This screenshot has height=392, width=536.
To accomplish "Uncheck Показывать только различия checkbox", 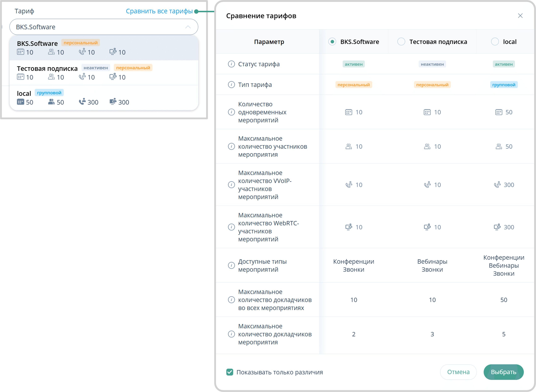I will coord(230,372).
